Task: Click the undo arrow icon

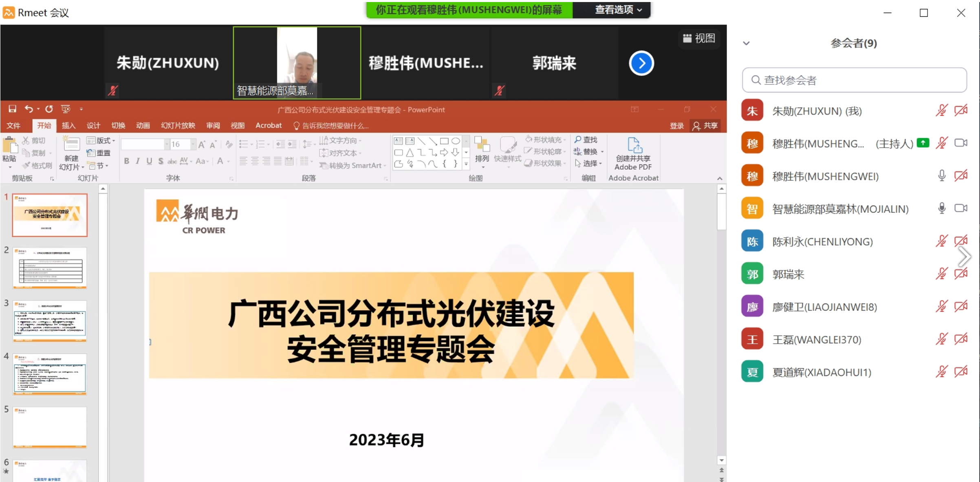Action: click(x=29, y=109)
